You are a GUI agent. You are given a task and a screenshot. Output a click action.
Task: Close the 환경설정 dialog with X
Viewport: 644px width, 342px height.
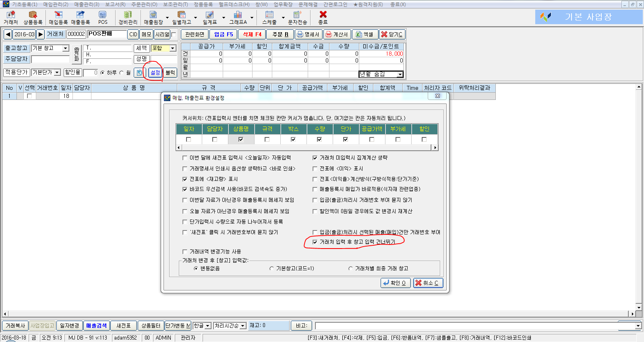(437, 96)
